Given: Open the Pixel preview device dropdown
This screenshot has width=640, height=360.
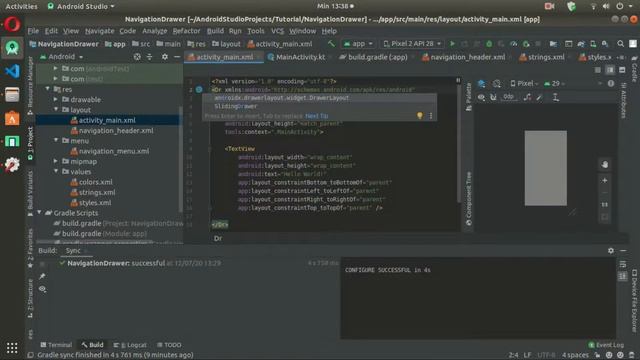Looking at the screenshot, I should 524,83.
